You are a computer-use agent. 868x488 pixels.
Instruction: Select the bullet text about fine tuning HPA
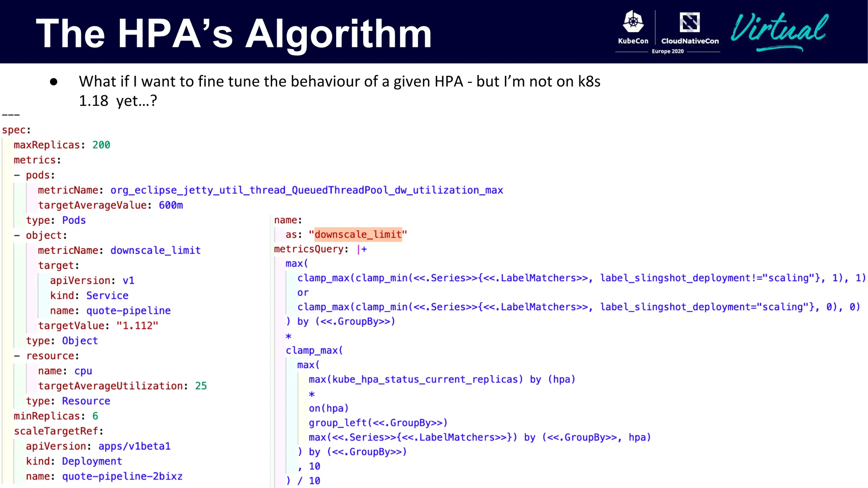[339, 91]
